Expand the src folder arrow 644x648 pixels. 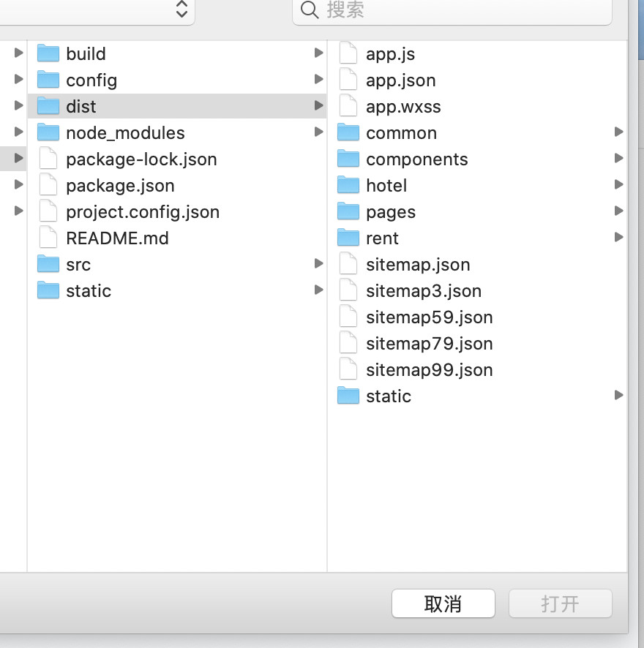pos(318,263)
